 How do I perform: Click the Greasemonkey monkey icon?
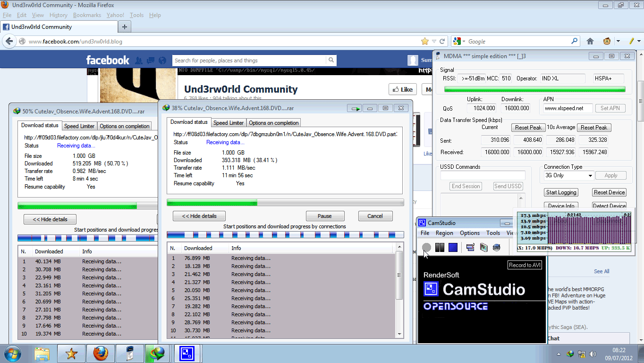point(607,41)
